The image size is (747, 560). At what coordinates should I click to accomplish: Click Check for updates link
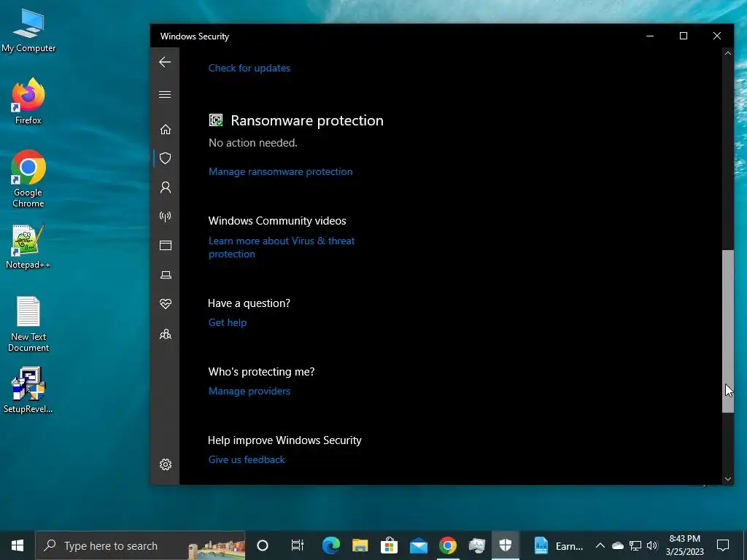(249, 68)
